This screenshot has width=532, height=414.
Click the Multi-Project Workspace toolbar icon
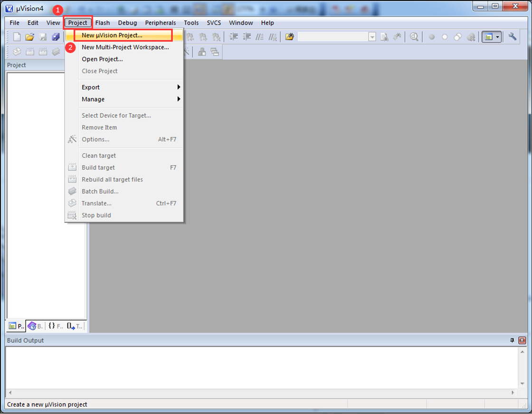pos(215,52)
